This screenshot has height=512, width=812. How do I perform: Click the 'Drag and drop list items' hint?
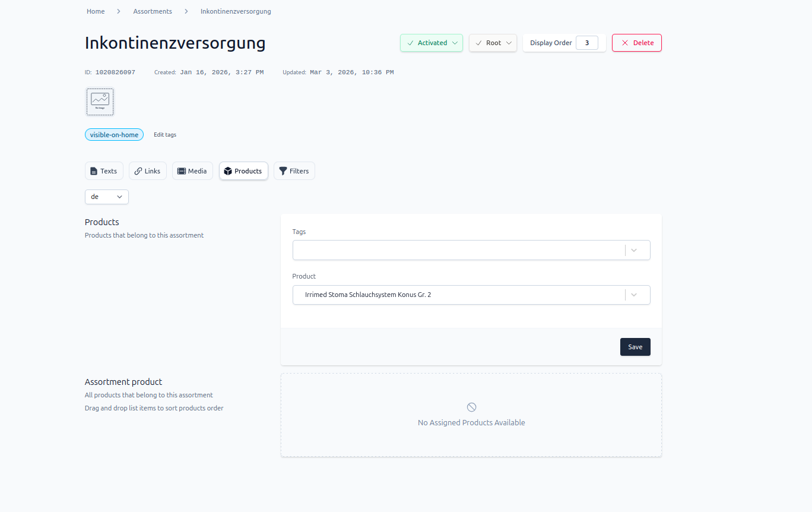click(154, 408)
